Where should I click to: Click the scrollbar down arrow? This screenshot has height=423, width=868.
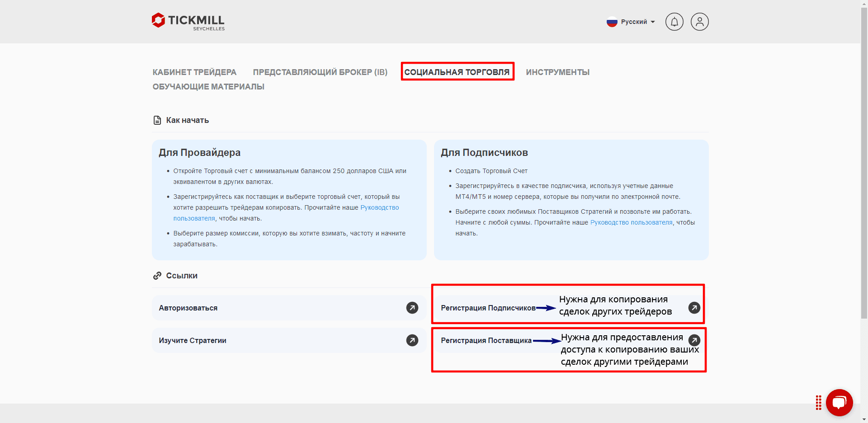click(864, 419)
